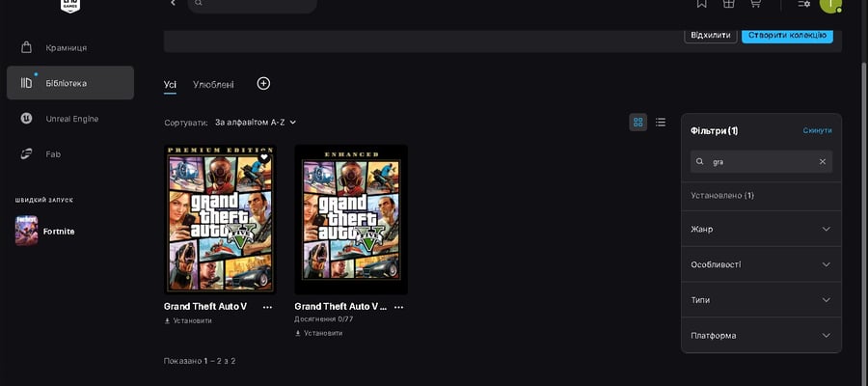
Task: Open the За алфавітом A-Z sort dropdown
Action: click(x=256, y=122)
